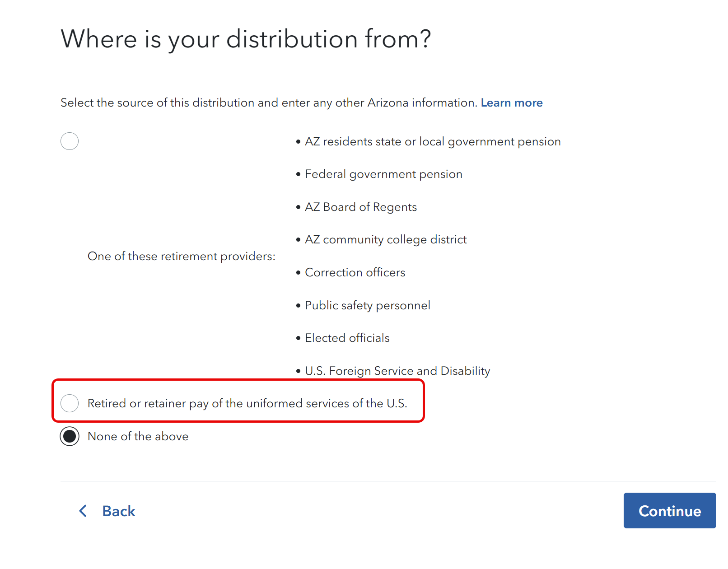Click the 'Public safety personnel' list item
The height and width of the screenshot is (569, 728).
(367, 306)
